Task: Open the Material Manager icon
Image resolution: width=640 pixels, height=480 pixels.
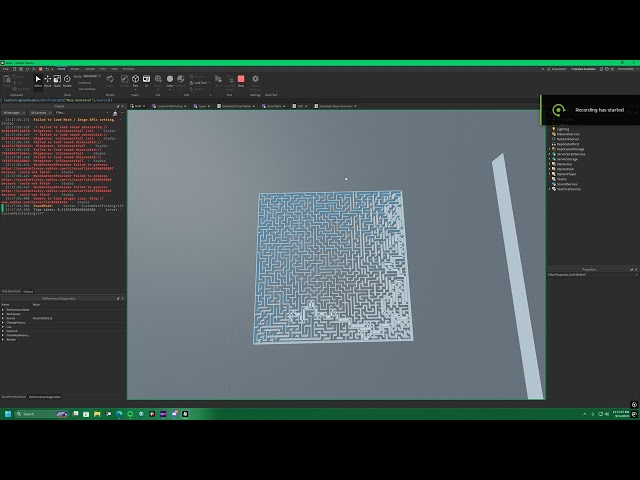Action: point(180,81)
